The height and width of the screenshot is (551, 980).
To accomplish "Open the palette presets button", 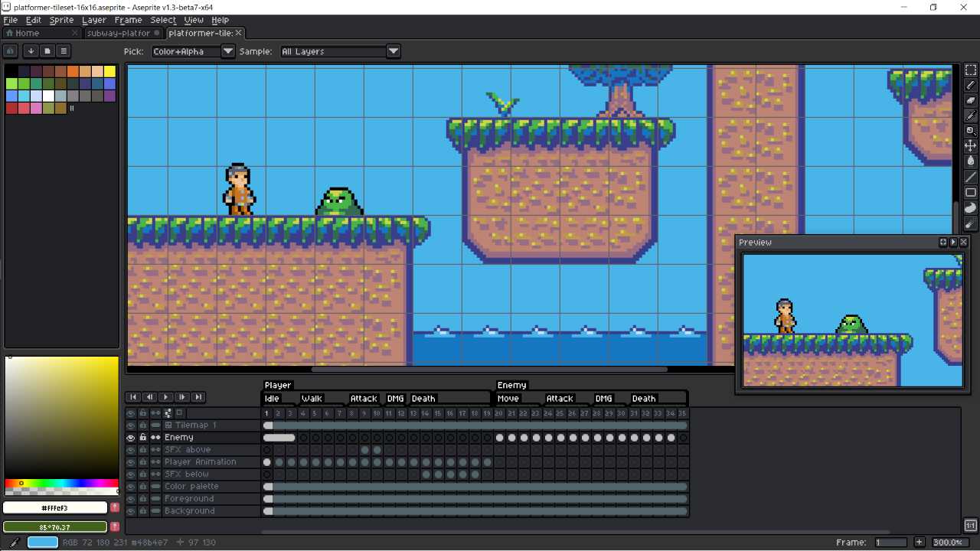I will click(47, 51).
